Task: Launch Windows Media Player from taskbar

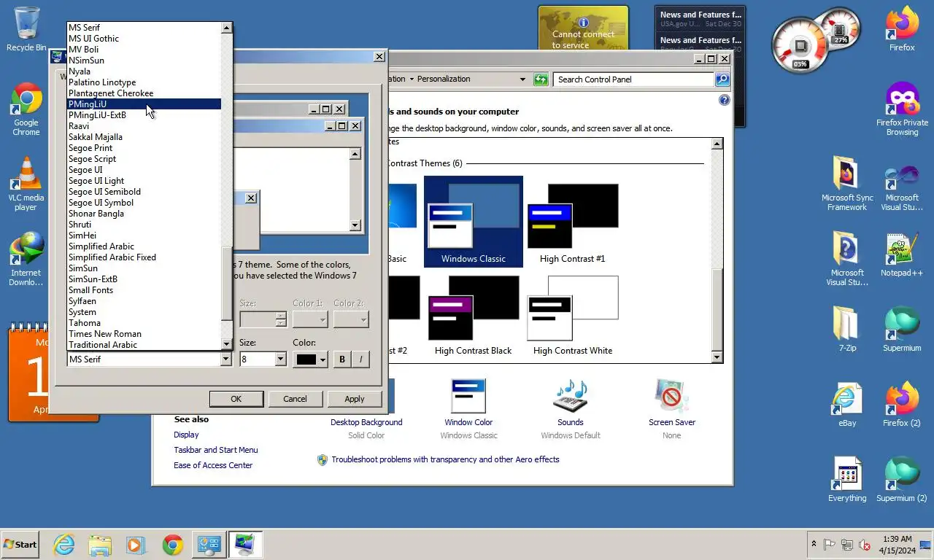Action: point(135,545)
